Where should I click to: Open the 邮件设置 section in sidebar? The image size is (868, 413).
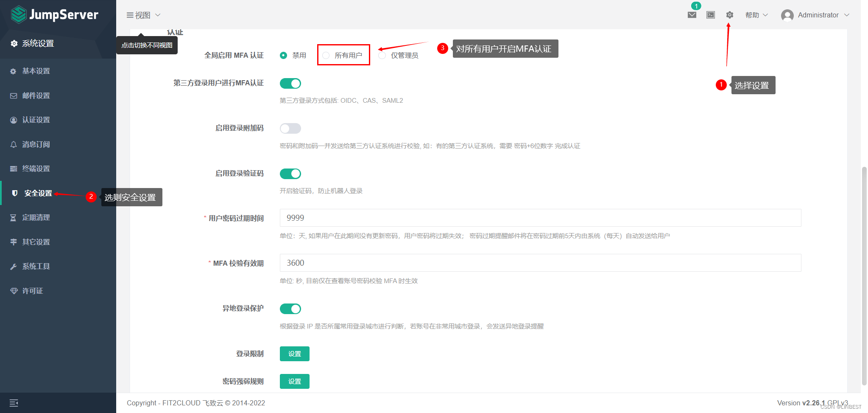[36, 95]
